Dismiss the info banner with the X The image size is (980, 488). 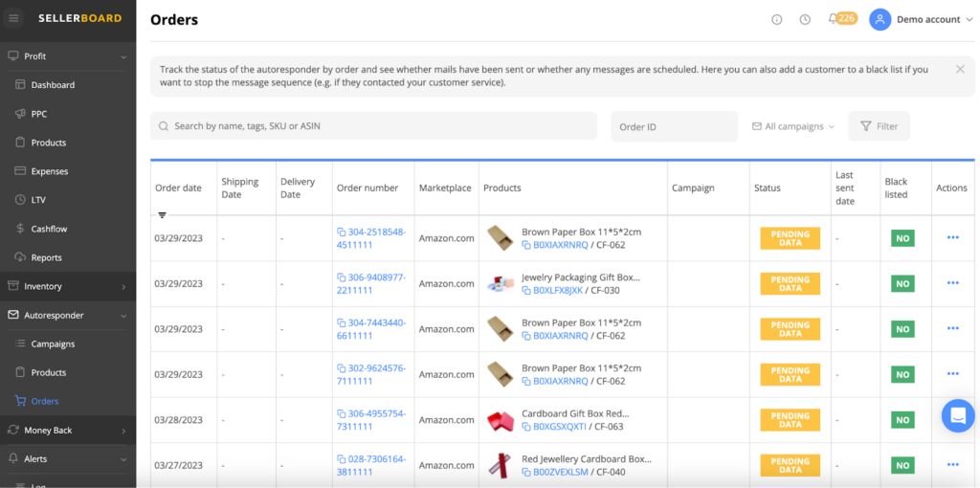tap(960, 69)
